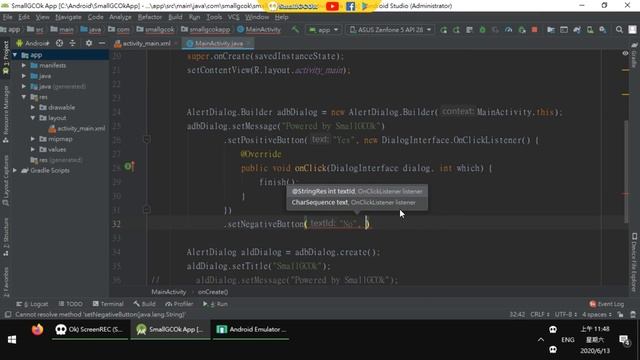
Task: Open the Event Log
Action: click(x=607, y=304)
